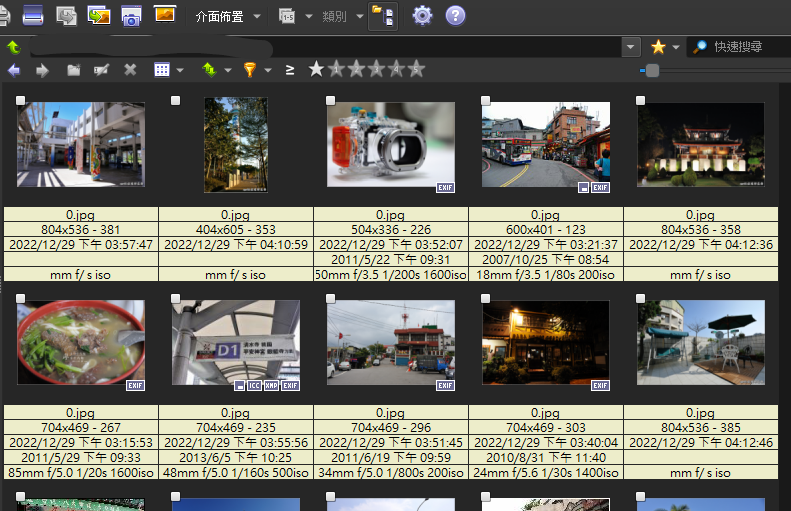
Task: Navigate forward to next folder
Action: [42, 70]
